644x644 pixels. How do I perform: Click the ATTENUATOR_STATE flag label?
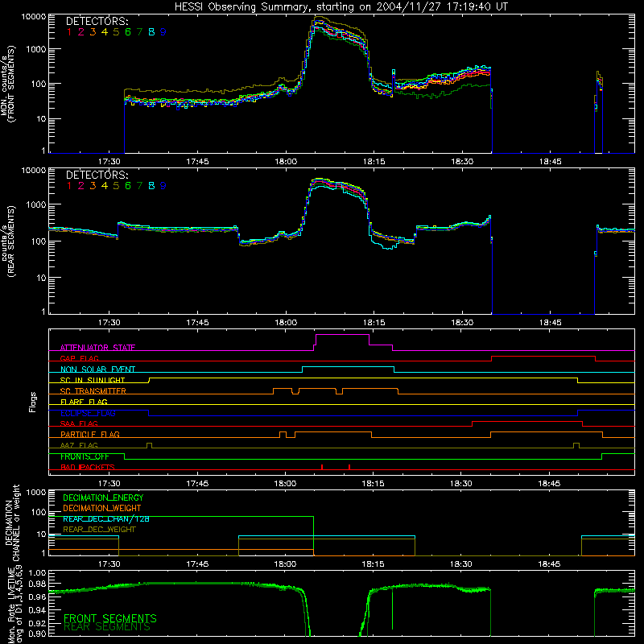97,348
